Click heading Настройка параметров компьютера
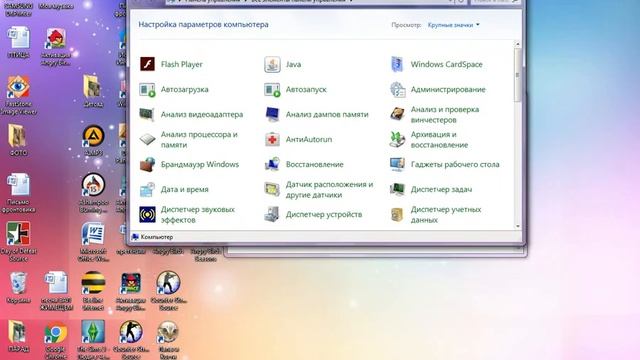The image size is (640, 360). point(203,24)
